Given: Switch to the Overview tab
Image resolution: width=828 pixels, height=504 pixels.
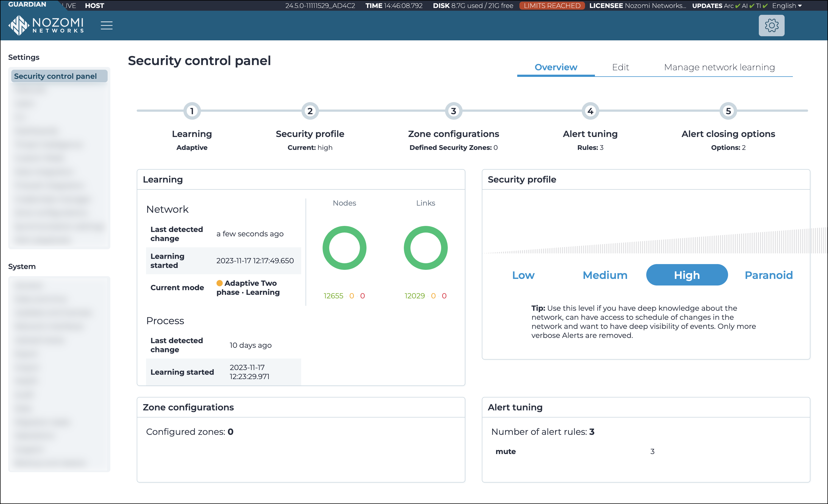Looking at the screenshot, I should pyautogui.click(x=556, y=67).
